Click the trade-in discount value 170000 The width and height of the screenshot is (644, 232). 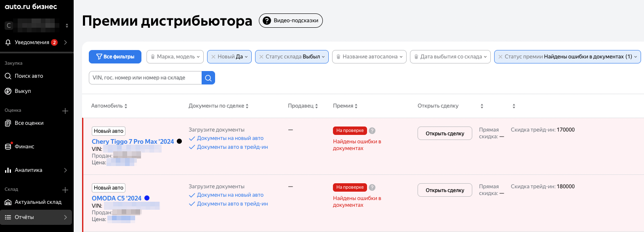pos(565,130)
